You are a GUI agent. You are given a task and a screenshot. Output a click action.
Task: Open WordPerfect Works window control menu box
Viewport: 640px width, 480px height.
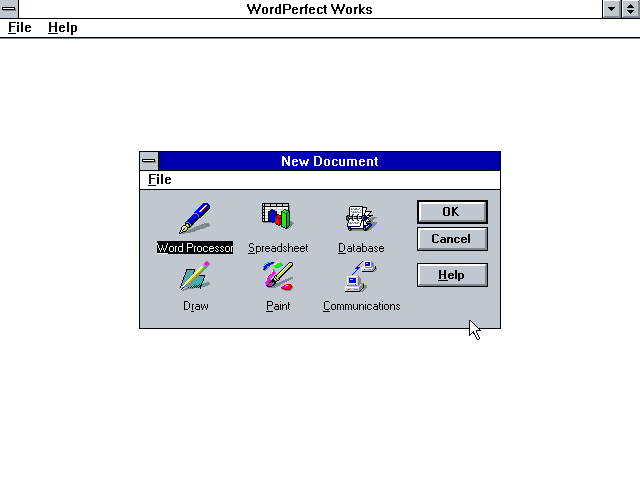pyautogui.click(x=9, y=9)
